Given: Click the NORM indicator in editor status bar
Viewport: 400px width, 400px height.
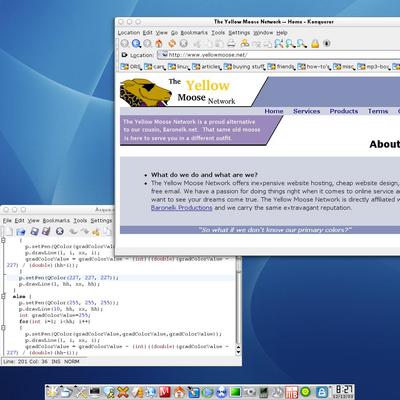Looking at the screenshot, I should (72, 361).
